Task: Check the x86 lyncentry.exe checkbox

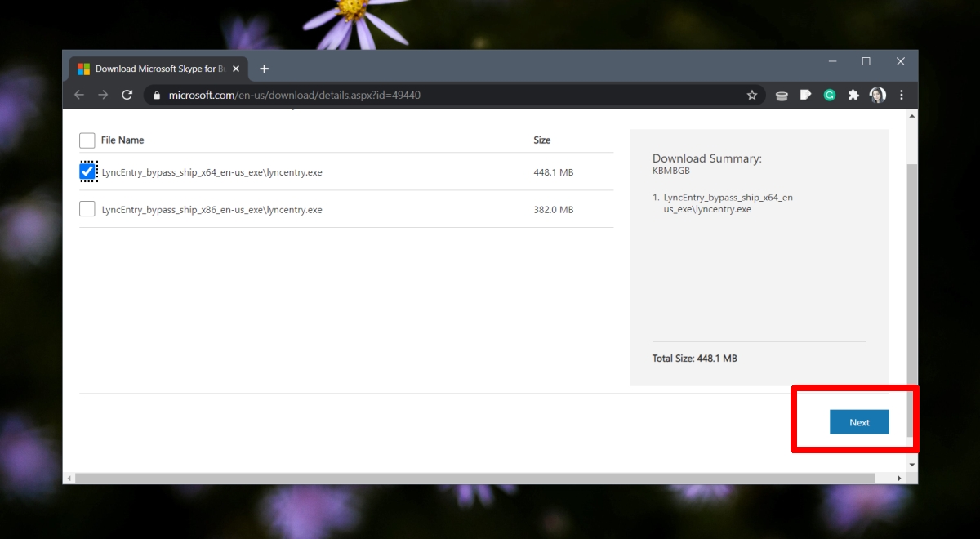Action: click(87, 209)
